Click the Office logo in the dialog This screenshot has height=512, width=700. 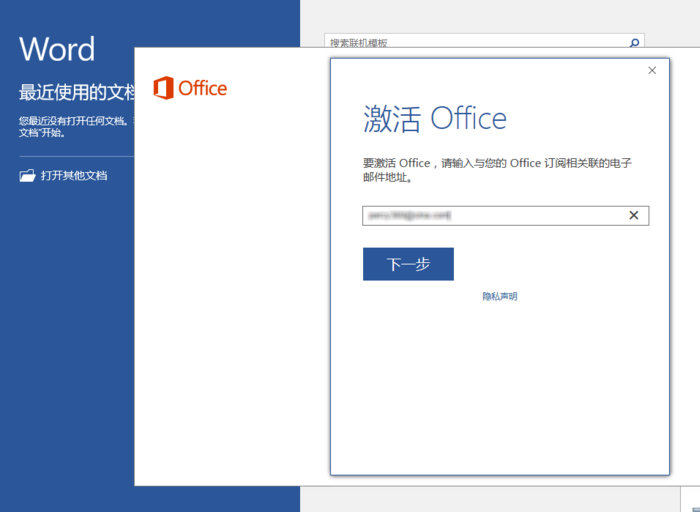point(190,88)
